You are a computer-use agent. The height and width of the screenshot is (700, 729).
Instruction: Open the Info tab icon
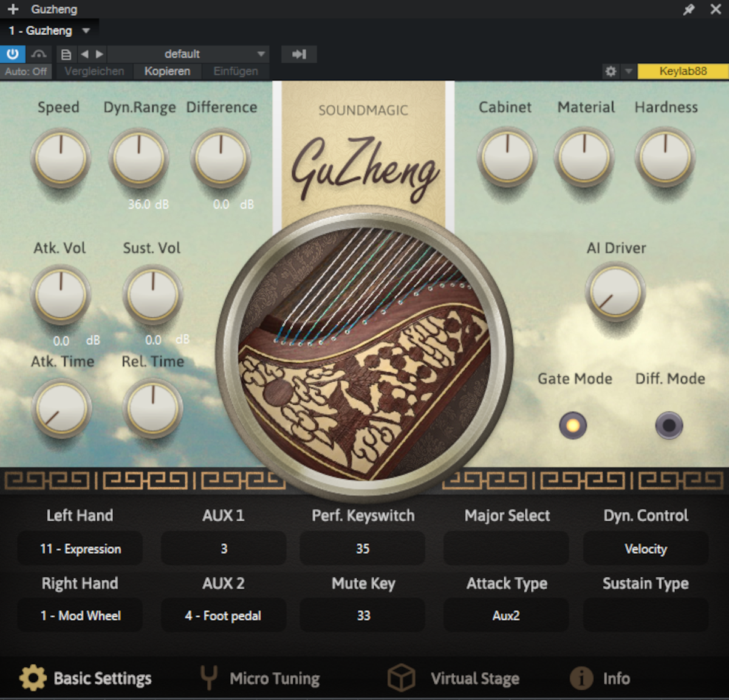point(581,678)
